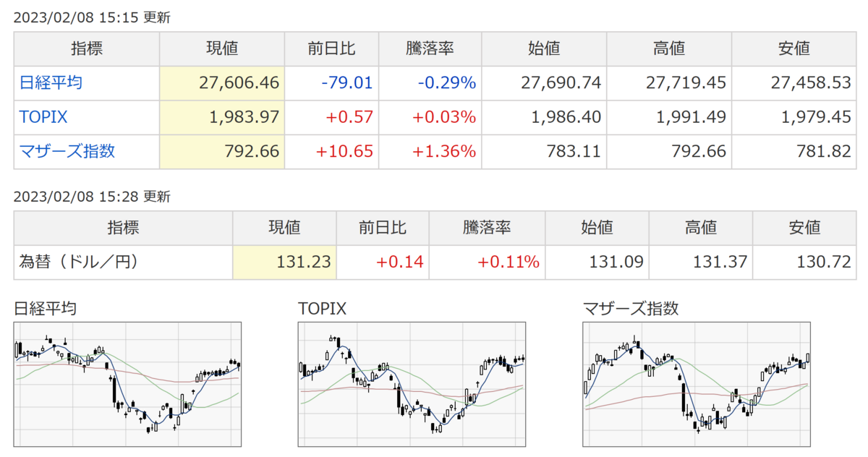Click the マザーズ指数 candlestick chart thumbnail
Viewport: 868px width, 457px height.
697,385
